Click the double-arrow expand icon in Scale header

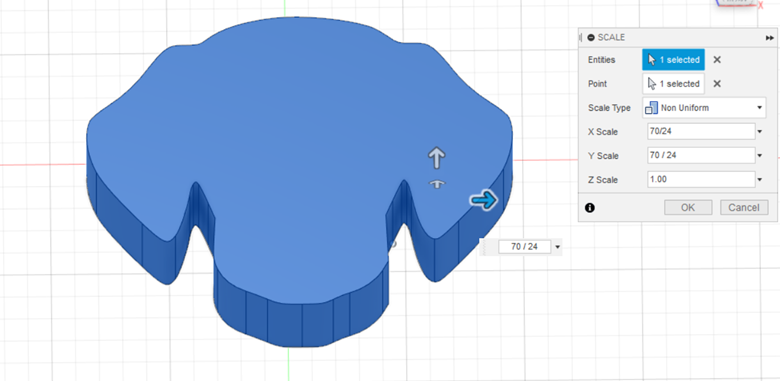(770, 38)
